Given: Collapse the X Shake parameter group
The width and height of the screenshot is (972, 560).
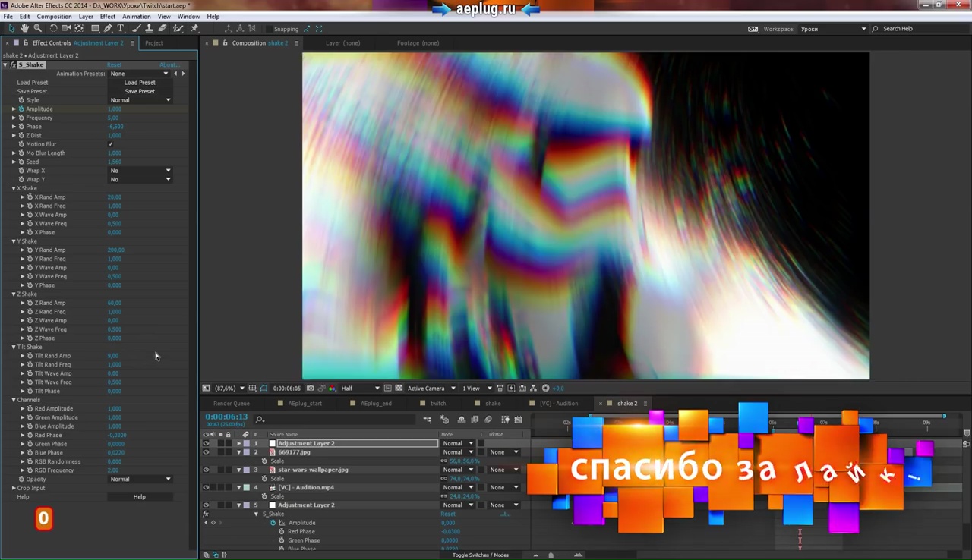Looking at the screenshot, I should click(x=14, y=188).
